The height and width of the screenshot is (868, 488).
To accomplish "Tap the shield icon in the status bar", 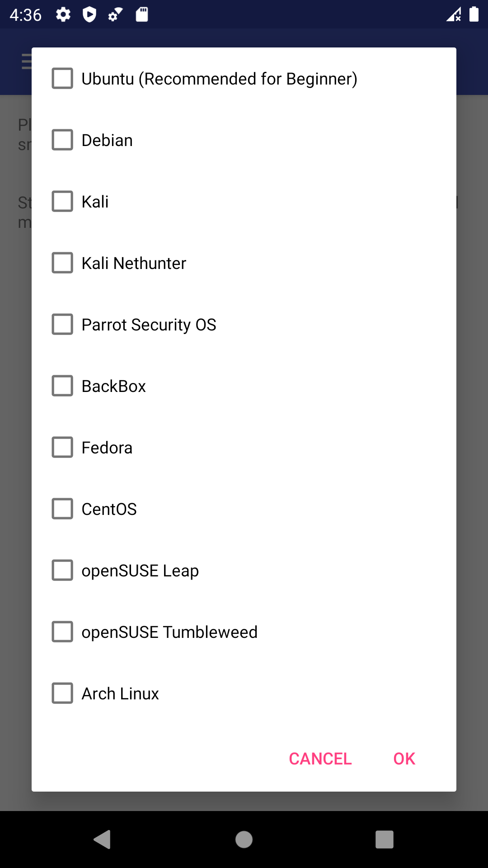I will tap(89, 14).
